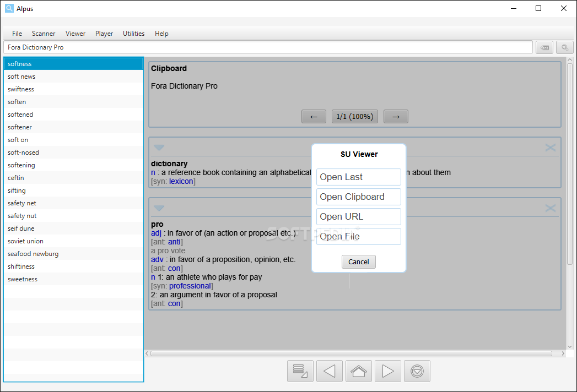Click the clear search keyboard icon
Viewport: 577px width, 392px height.
tap(544, 47)
